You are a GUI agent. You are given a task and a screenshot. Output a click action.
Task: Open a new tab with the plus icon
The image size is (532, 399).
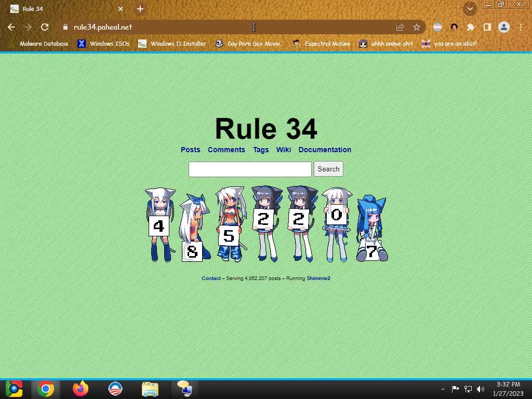tap(140, 9)
